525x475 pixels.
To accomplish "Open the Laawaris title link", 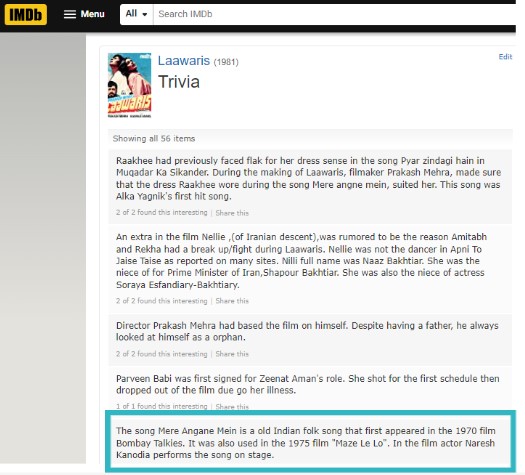I will pos(184,61).
